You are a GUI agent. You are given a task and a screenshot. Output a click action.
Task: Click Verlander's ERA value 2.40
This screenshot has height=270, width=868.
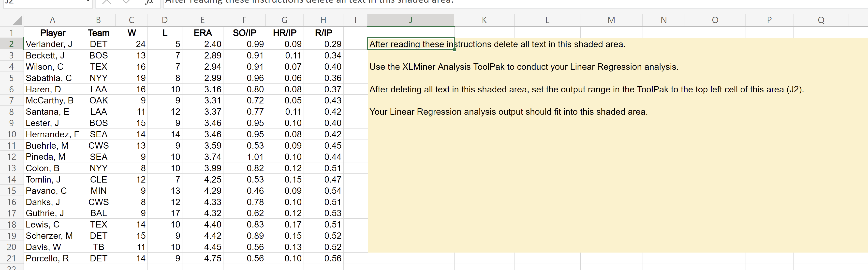(x=203, y=44)
